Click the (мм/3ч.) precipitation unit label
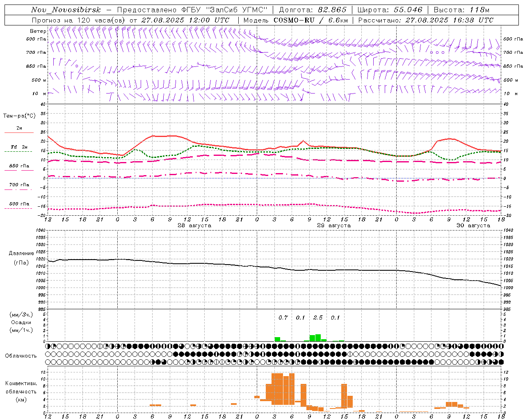The width and height of the screenshot is (525, 420). click(x=21, y=315)
